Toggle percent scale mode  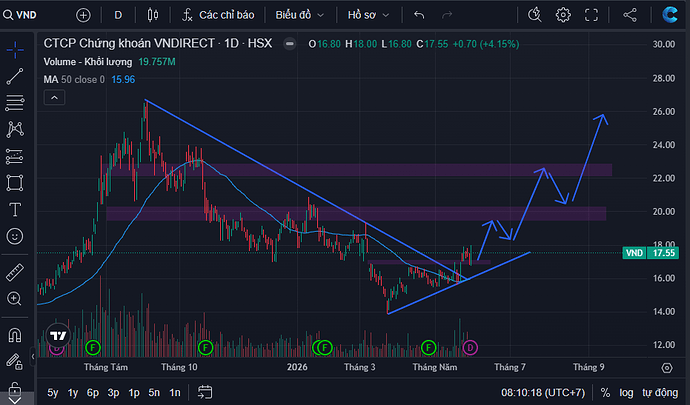click(x=606, y=392)
